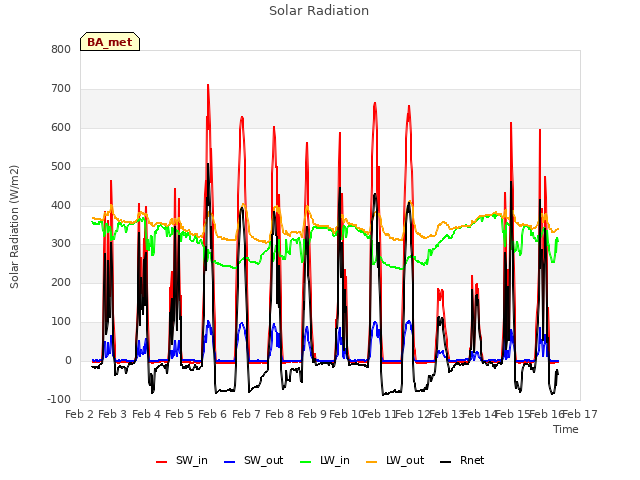Viewport: 640px width, 480px height.
Task: Click the -100 y-axis tick label
Action: [x=59, y=399]
